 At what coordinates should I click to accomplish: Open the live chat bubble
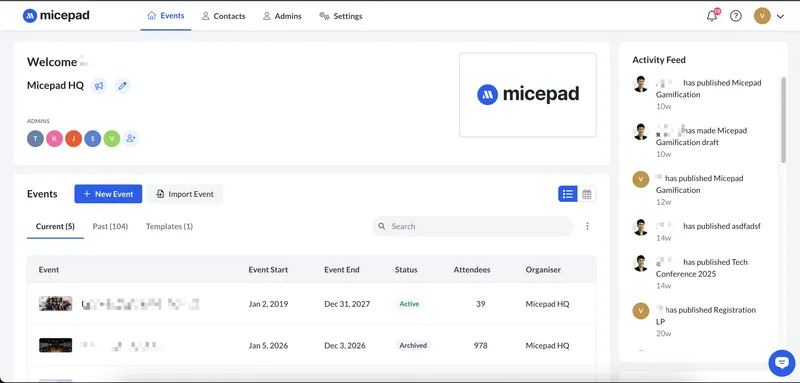coord(782,363)
